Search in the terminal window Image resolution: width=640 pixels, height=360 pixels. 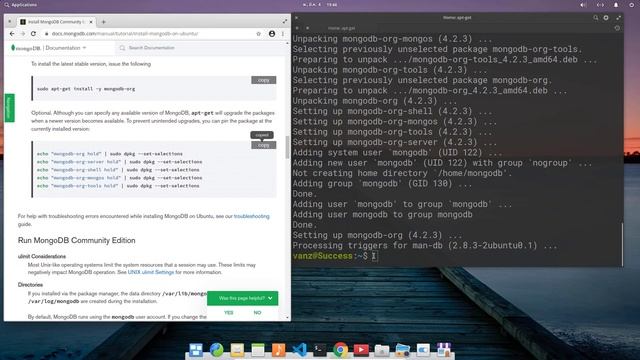pos(596,18)
